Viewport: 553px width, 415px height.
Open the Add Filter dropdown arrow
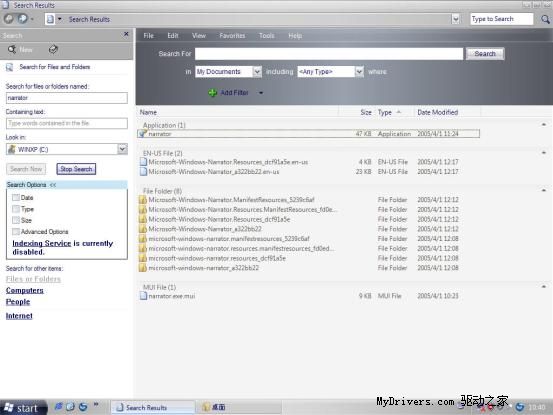(x=261, y=93)
